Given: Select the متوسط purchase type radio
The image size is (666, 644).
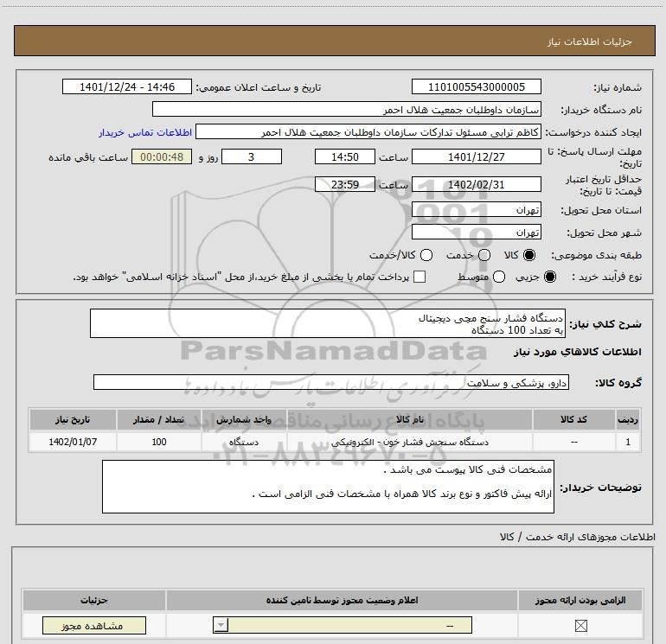Looking at the screenshot, I should pos(499,277).
